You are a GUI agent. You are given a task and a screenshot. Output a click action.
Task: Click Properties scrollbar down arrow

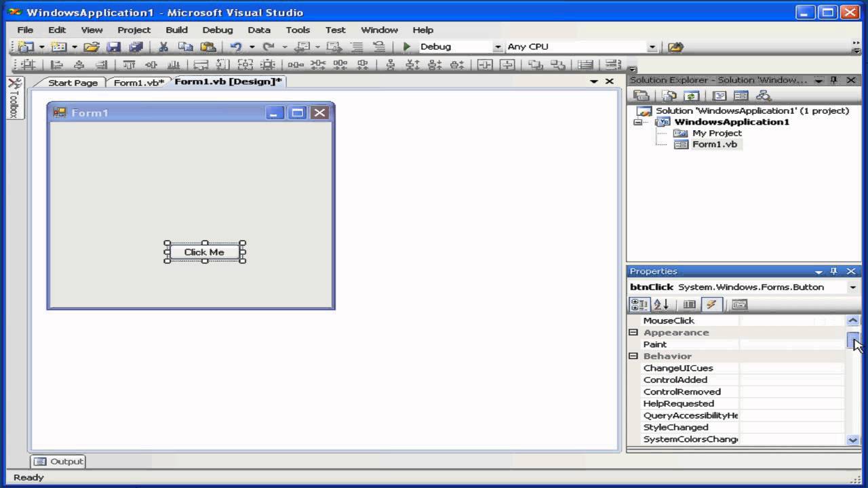pyautogui.click(x=853, y=440)
